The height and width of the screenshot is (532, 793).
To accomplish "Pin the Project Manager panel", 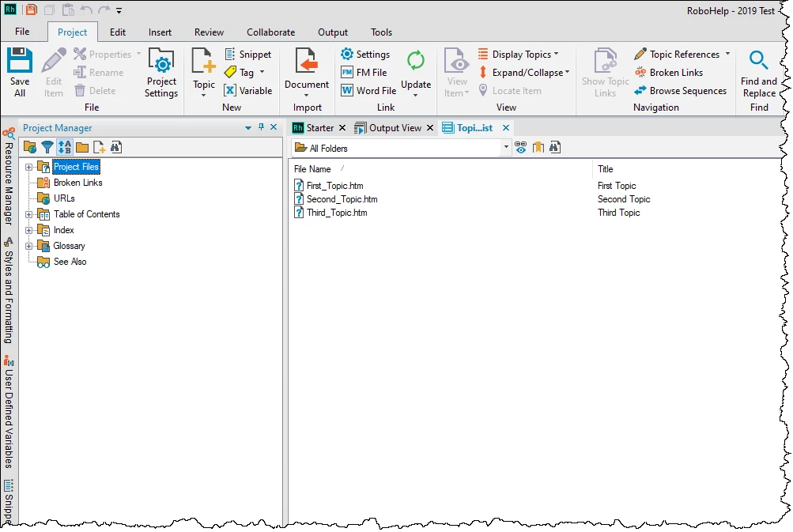I will click(261, 127).
